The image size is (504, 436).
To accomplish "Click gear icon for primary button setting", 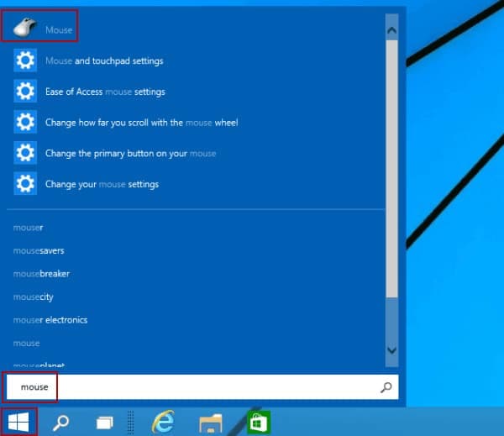I will point(25,153).
